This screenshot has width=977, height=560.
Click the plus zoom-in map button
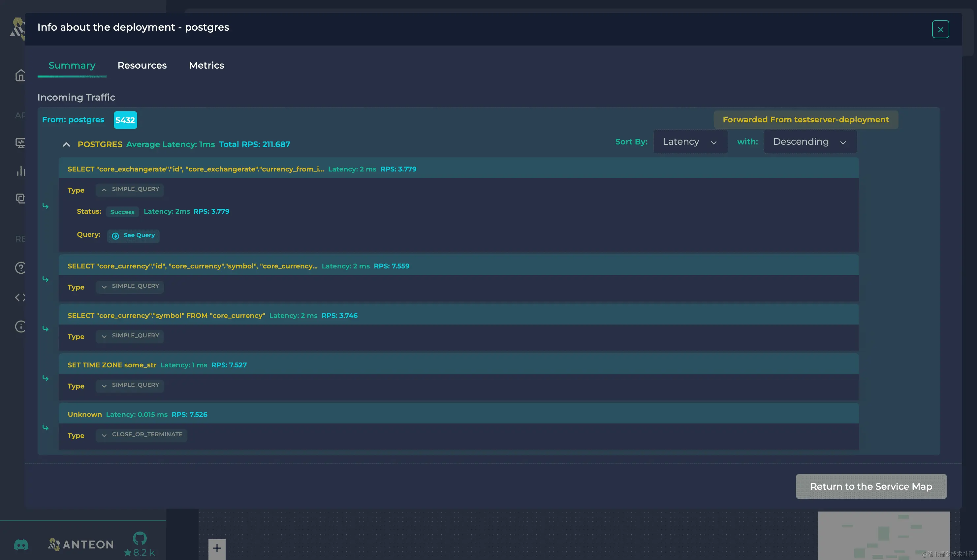(x=217, y=548)
